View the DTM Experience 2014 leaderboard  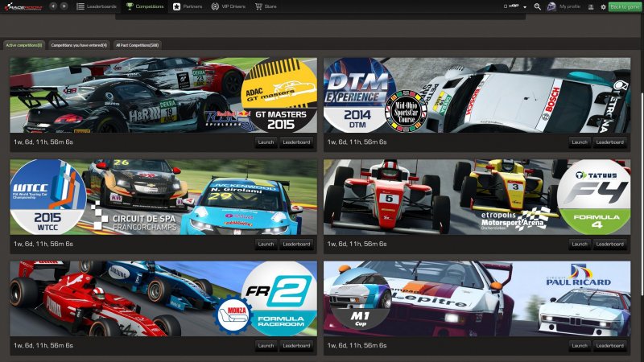610,142
